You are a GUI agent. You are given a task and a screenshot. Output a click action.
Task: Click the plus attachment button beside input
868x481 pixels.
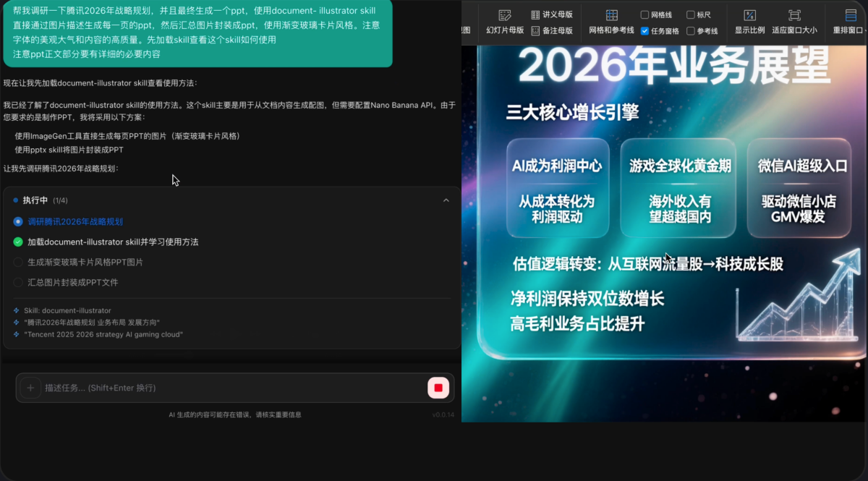pos(30,388)
